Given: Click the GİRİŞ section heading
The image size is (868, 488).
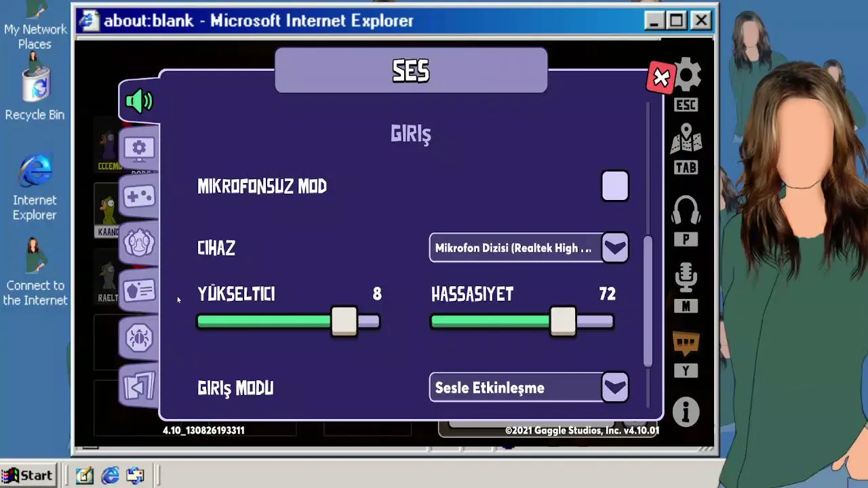Looking at the screenshot, I should tap(411, 134).
